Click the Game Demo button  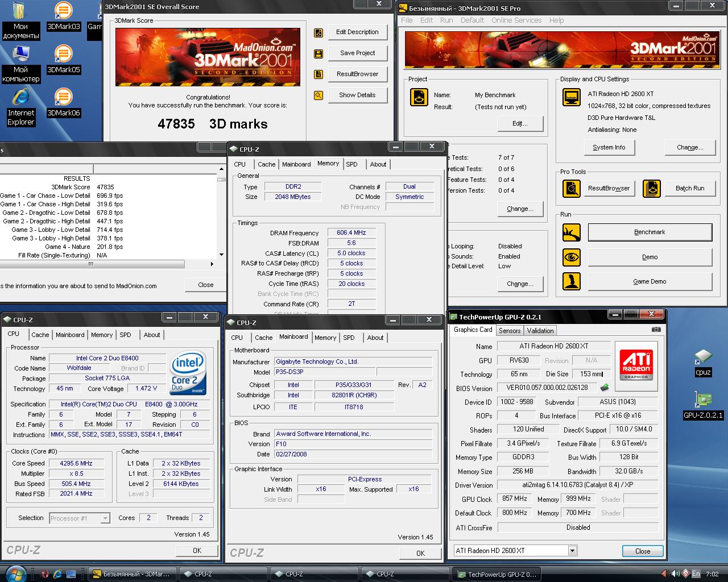tap(650, 281)
